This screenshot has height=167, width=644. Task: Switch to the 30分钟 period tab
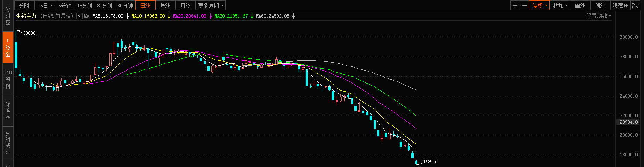coord(105,6)
